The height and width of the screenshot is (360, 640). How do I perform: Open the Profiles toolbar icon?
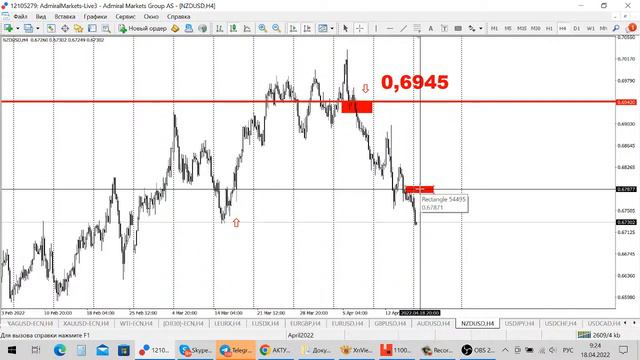tap(28, 28)
